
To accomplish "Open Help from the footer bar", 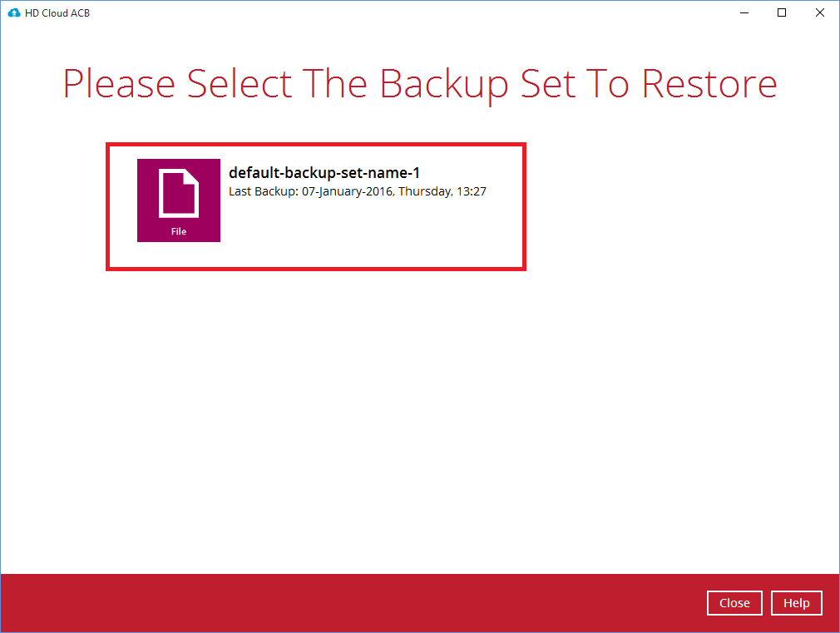I will [x=796, y=603].
